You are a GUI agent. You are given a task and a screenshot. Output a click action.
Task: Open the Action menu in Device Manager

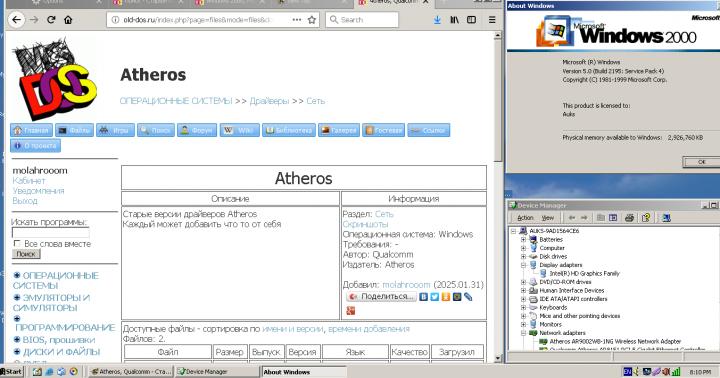coord(525,218)
